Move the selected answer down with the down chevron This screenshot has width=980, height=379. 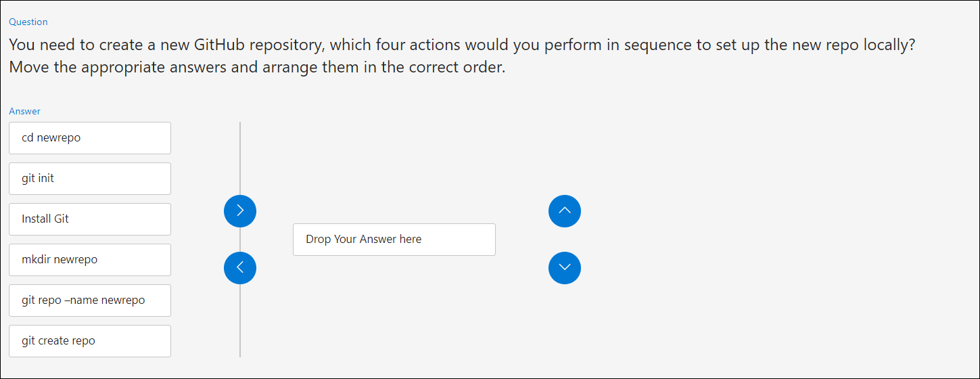(x=565, y=268)
